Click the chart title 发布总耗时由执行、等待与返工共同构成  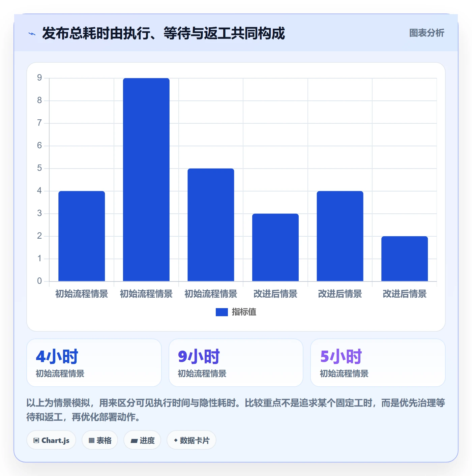click(x=164, y=33)
